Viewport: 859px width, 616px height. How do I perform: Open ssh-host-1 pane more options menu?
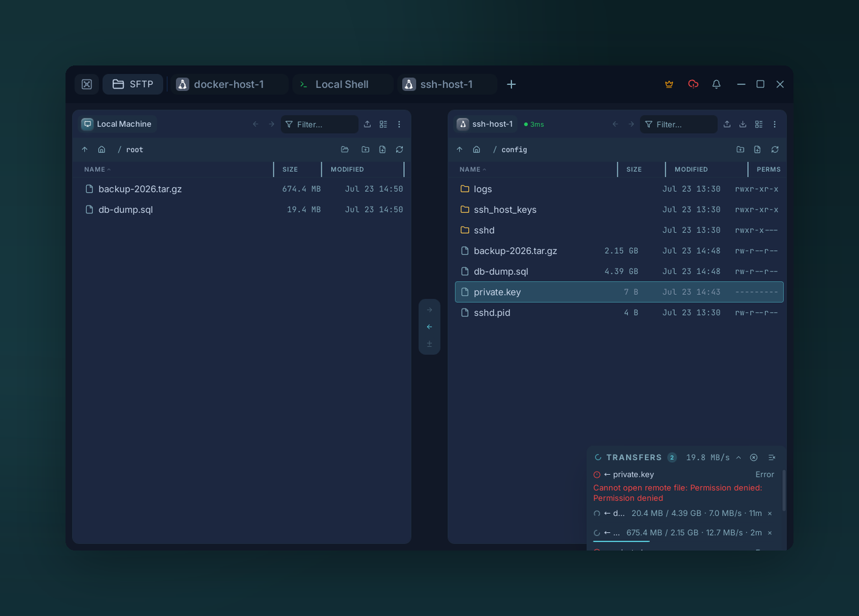click(774, 124)
